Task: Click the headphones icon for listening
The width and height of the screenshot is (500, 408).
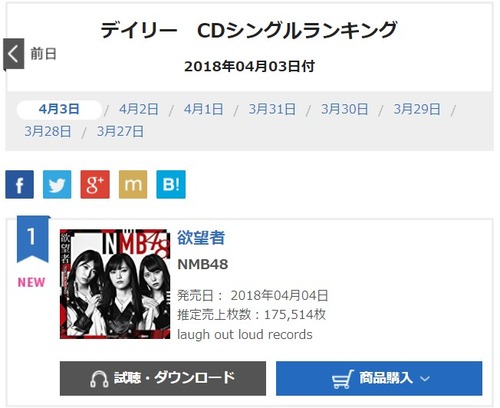Action: (x=99, y=379)
